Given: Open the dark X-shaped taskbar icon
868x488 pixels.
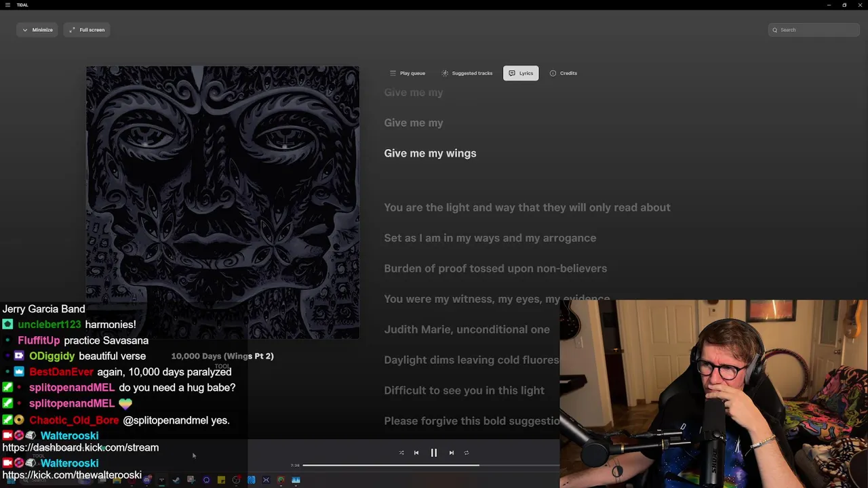Looking at the screenshot, I should tap(266, 480).
